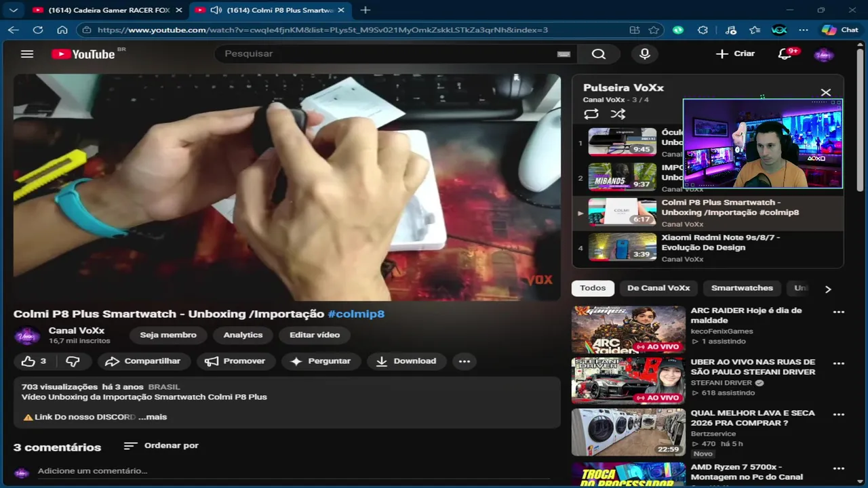Viewport: 868px width, 488px height.
Task: Focus the Adicione um comentário field
Action: click(293, 471)
